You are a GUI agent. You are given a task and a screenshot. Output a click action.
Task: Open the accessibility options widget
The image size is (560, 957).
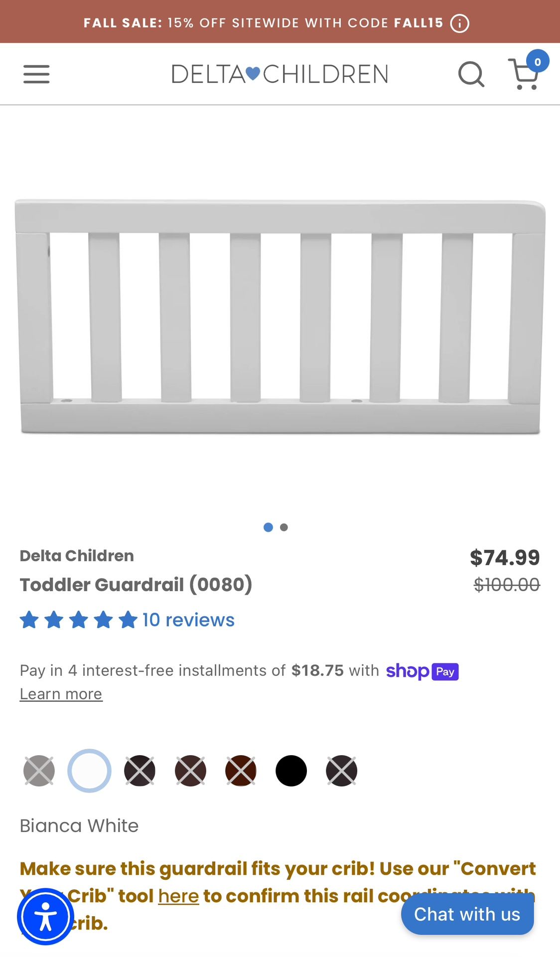tap(45, 916)
